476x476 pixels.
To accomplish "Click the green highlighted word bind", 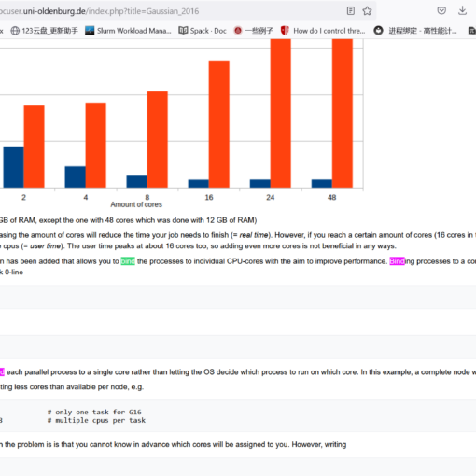I will coord(128,261).
